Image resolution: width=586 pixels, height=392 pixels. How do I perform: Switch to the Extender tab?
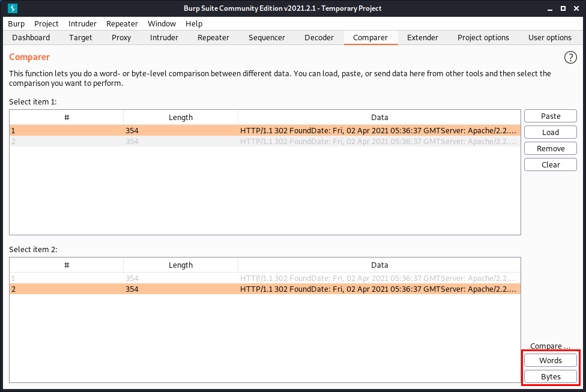423,37
